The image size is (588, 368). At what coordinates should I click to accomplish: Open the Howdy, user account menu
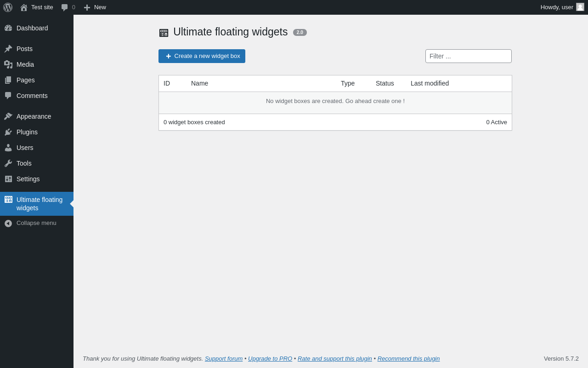point(557,7)
